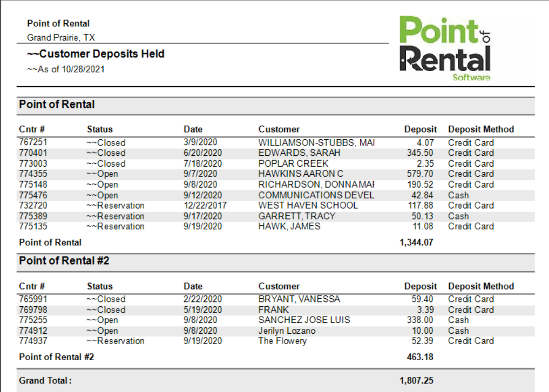Click the Jerilyn Lozano customer entry
The image size is (549, 392).
tap(287, 331)
